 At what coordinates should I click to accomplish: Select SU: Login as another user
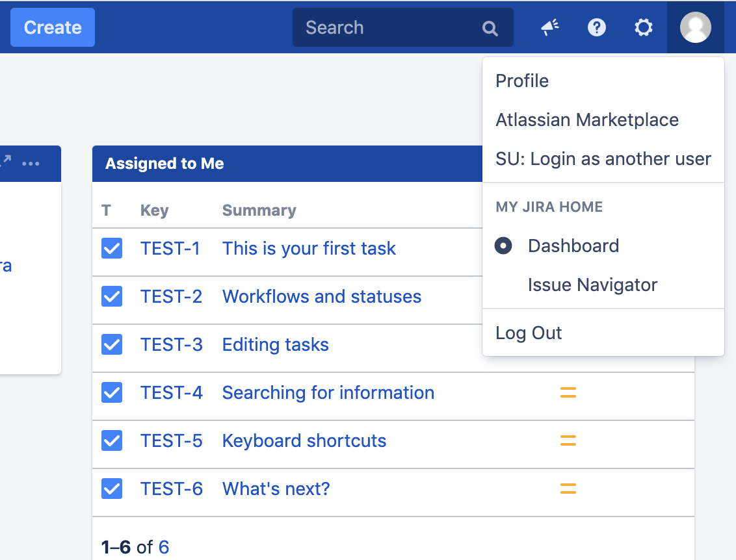click(603, 159)
